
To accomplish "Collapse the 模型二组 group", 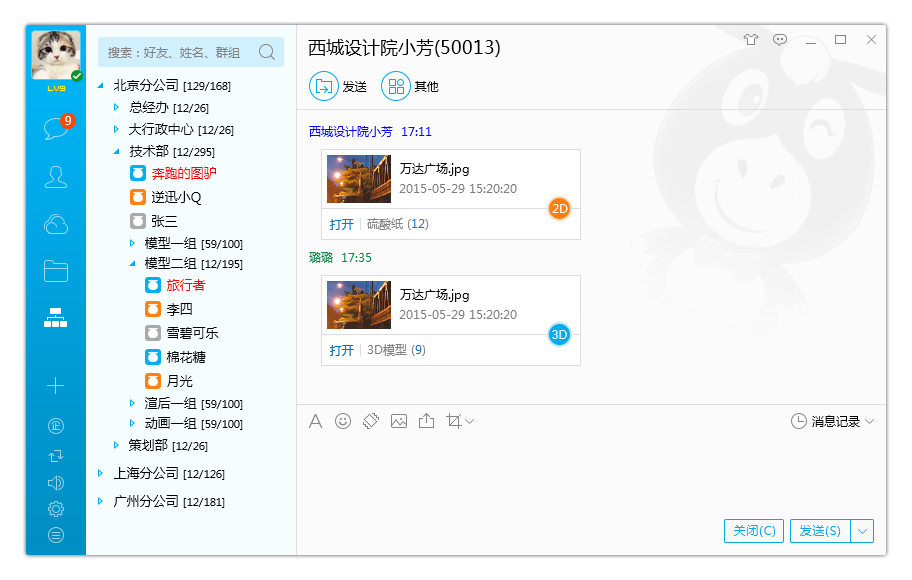I will click(132, 264).
